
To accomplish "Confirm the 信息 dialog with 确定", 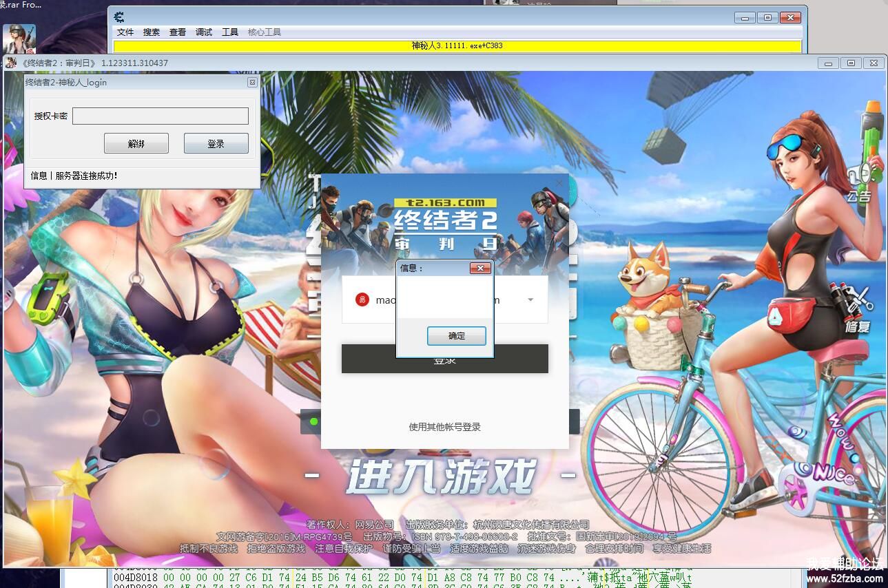I will (457, 335).
